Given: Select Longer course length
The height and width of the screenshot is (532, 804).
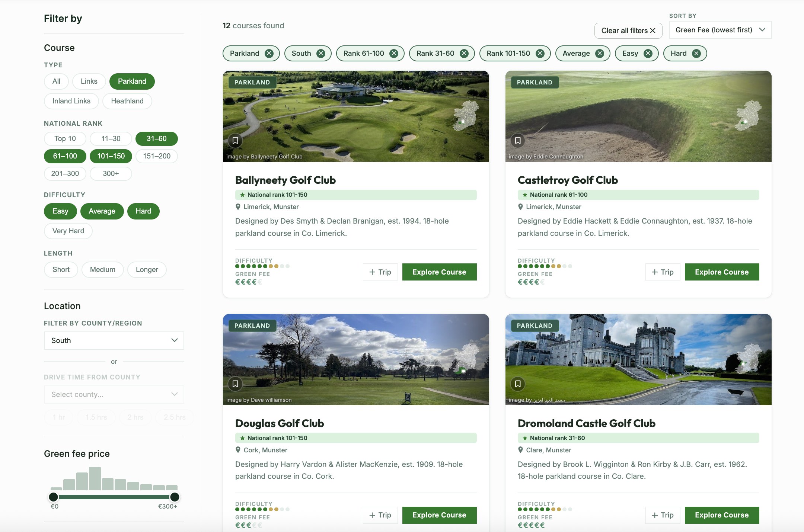Looking at the screenshot, I should (x=147, y=270).
